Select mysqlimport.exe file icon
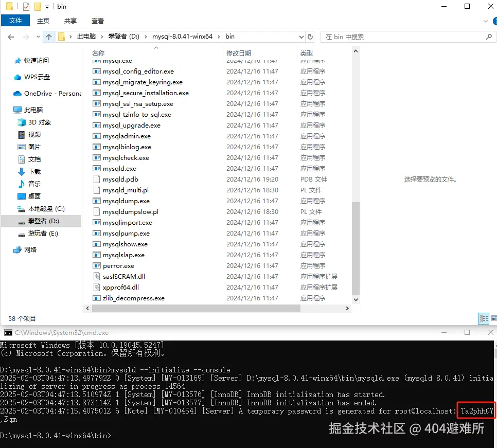The width and height of the screenshot is (497, 448). [97, 222]
